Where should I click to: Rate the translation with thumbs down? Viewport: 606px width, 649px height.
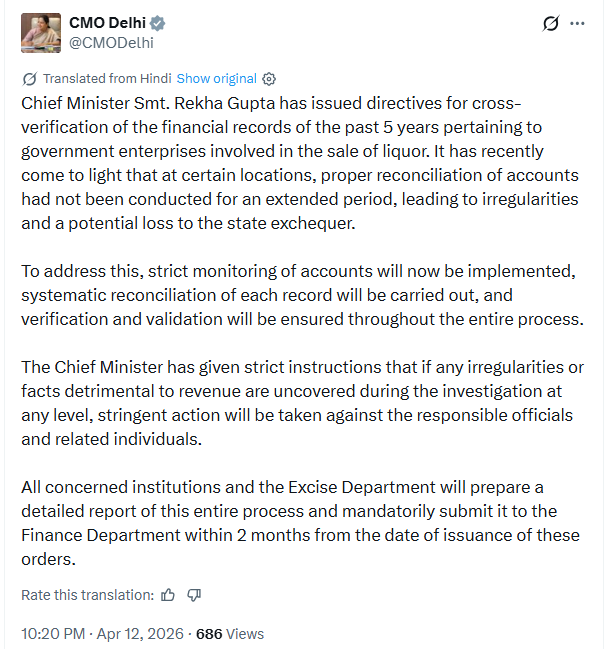(x=194, y=595)
